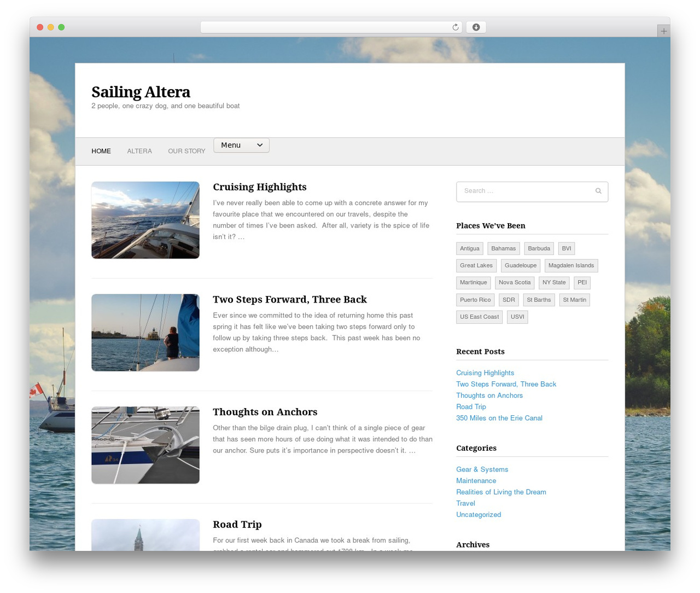Select the NY State tag
The width and height of the screenshot is (700, 593).
pyautogui.click(x=554, y=283)
